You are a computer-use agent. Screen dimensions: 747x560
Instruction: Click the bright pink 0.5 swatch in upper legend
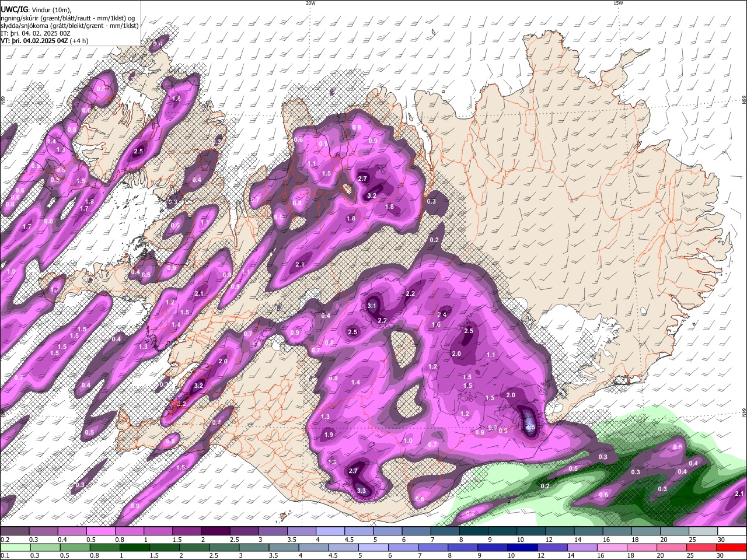point(100,531)
